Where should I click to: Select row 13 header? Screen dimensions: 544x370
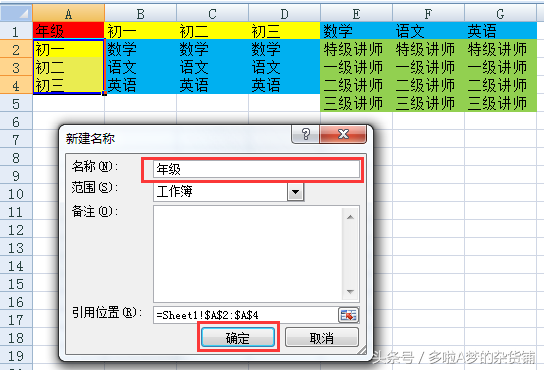click(16, 248)
